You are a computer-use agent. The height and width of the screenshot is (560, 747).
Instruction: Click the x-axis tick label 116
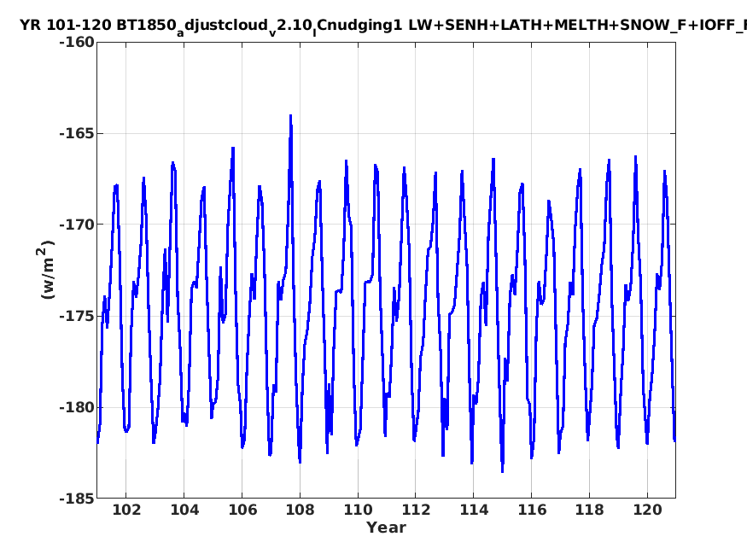tap(532, 510)
